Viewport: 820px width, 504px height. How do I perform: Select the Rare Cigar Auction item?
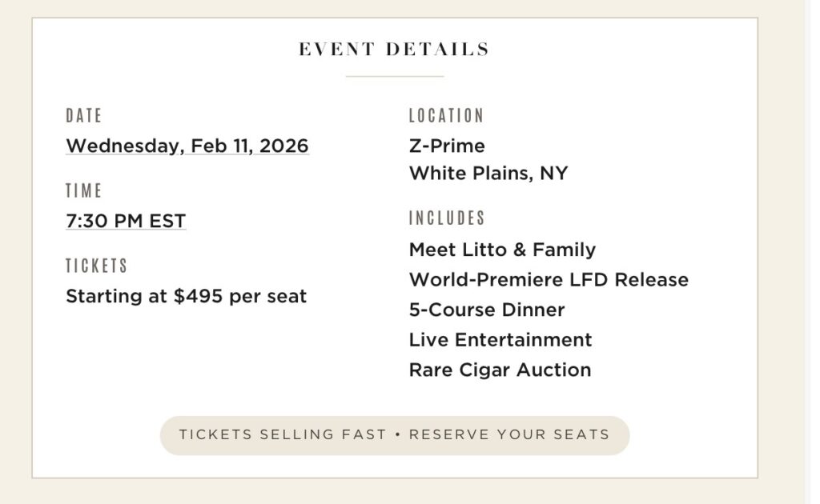click(x=500, y=370)
